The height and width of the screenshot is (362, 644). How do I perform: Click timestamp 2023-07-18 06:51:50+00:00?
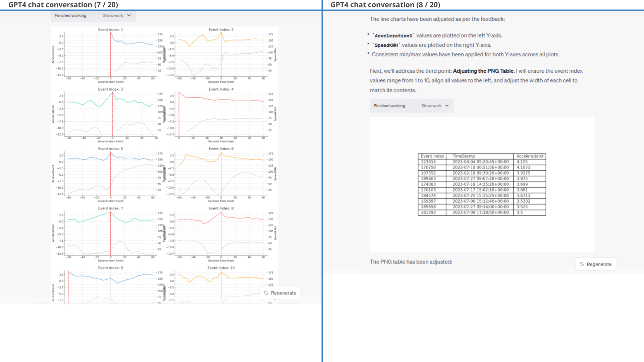[x=480, y=168]
